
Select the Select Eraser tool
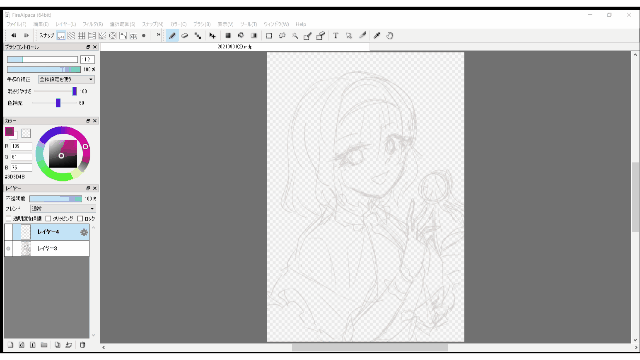tap(320, 36)
